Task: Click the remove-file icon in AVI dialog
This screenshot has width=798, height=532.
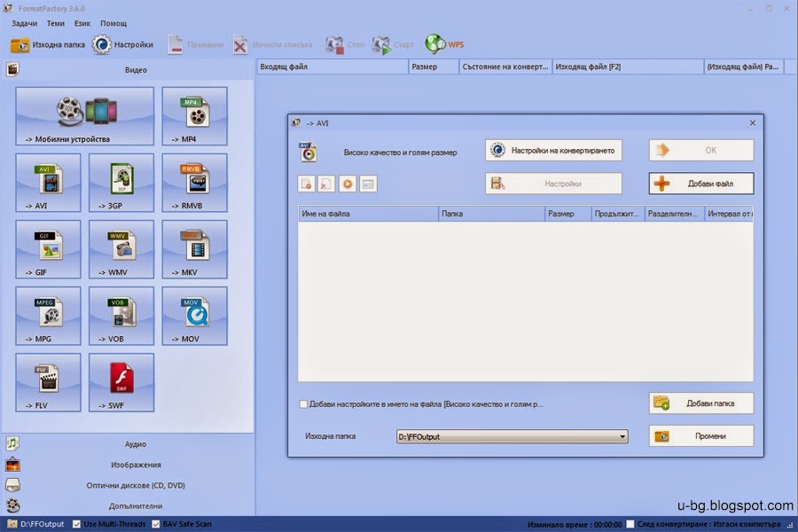Action: point(326,184)
